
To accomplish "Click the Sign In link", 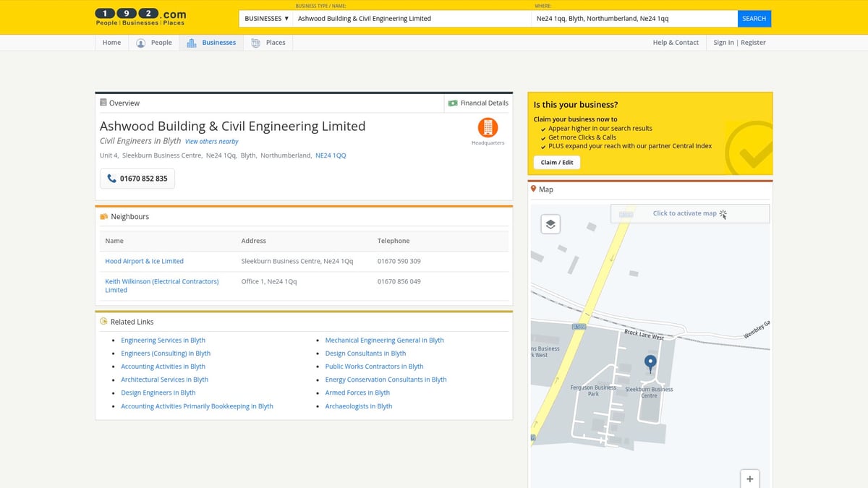I will (723, 43).
